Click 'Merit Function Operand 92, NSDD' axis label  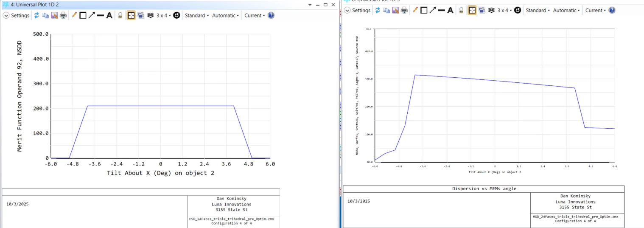(20, 97)
